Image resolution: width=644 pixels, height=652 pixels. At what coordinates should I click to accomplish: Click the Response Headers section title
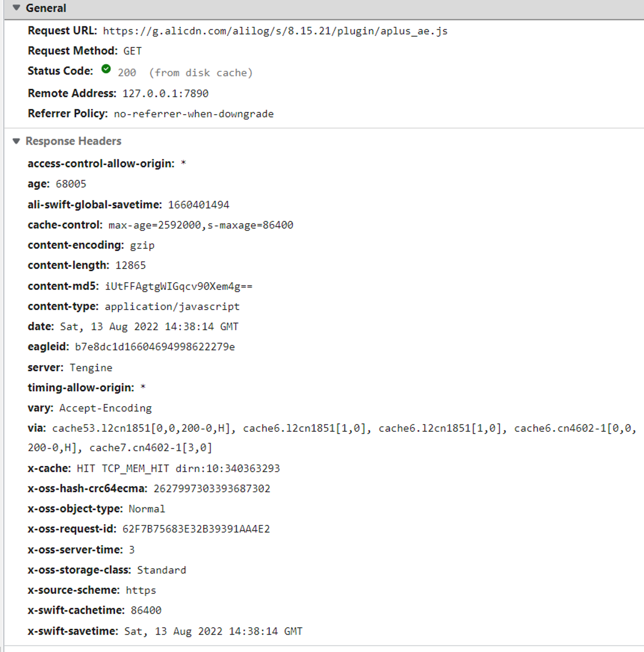pos(73,141)
